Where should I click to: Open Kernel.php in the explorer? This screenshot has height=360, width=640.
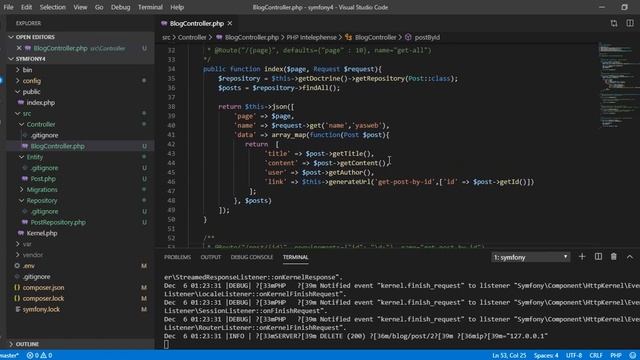[x=42, y=233]
